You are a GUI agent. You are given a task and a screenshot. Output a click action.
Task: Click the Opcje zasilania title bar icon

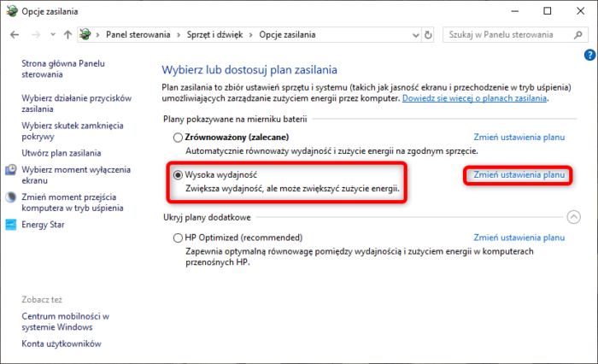12,11
